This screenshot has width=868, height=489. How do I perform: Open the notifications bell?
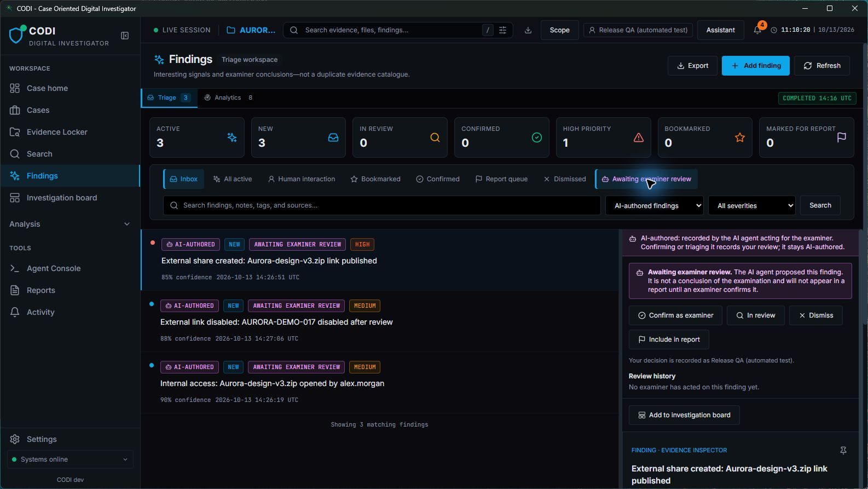(x=757, y=30)
